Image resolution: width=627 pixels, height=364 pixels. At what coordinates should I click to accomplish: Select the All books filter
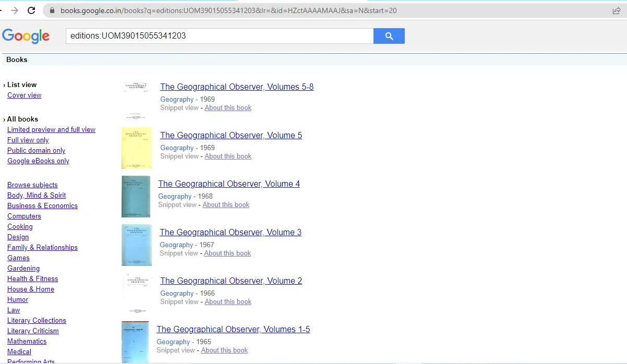22,119
